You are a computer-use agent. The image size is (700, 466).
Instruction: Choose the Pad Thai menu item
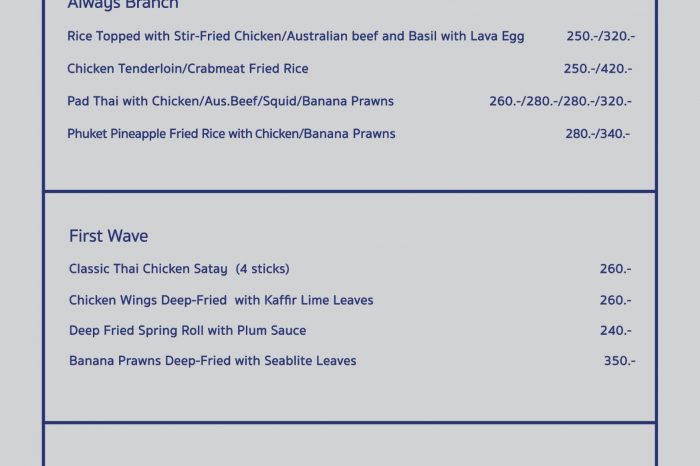(x=230, y=101)
